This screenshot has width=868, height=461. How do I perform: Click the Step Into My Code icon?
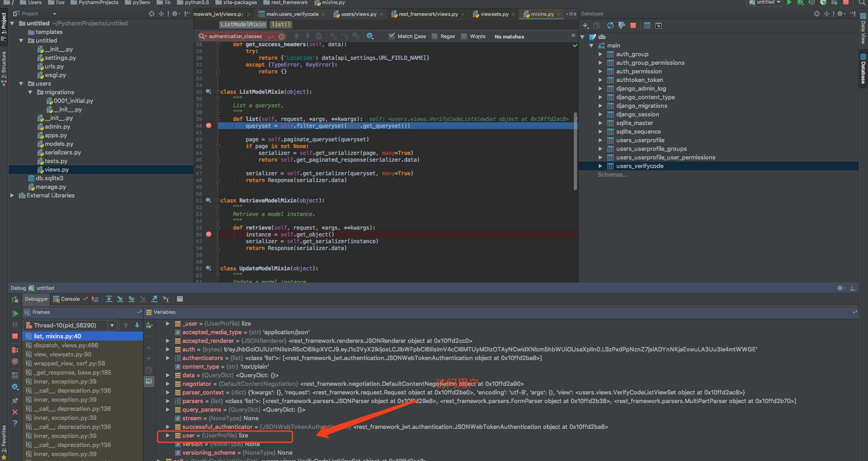click(132, 299)
